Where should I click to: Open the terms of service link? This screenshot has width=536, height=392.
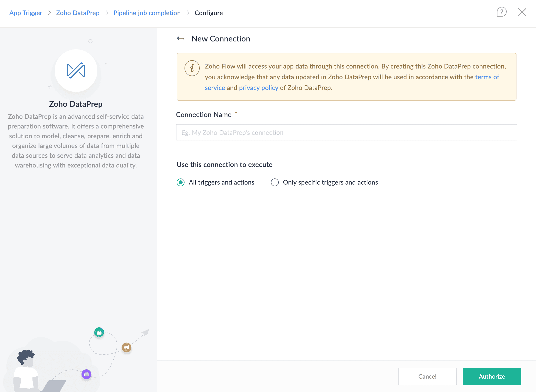coord(487,77)
